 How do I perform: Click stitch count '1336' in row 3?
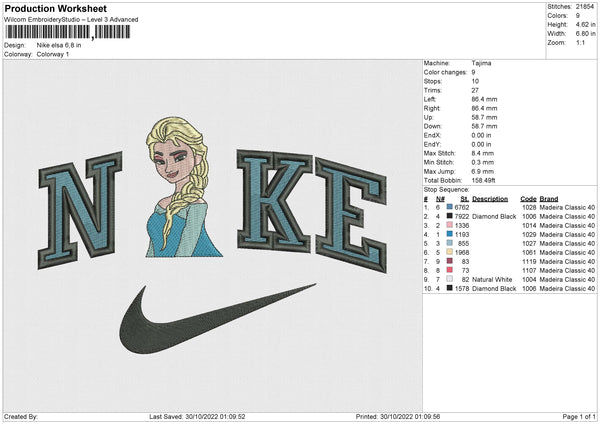tap(461, 225)
